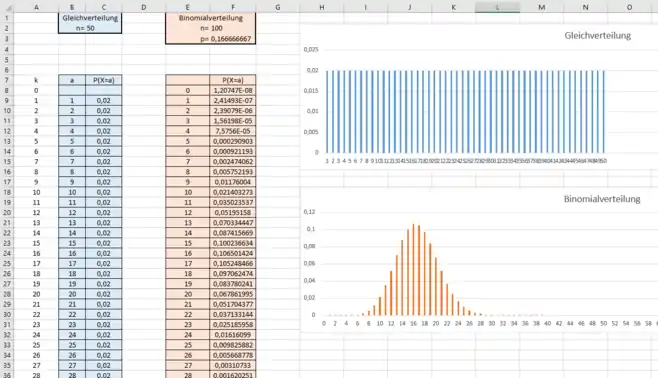Click the 0,12 vertical axis label of the binomial chart
The width and height of the screenshot is (658, 378).
[x=309, y=212]
